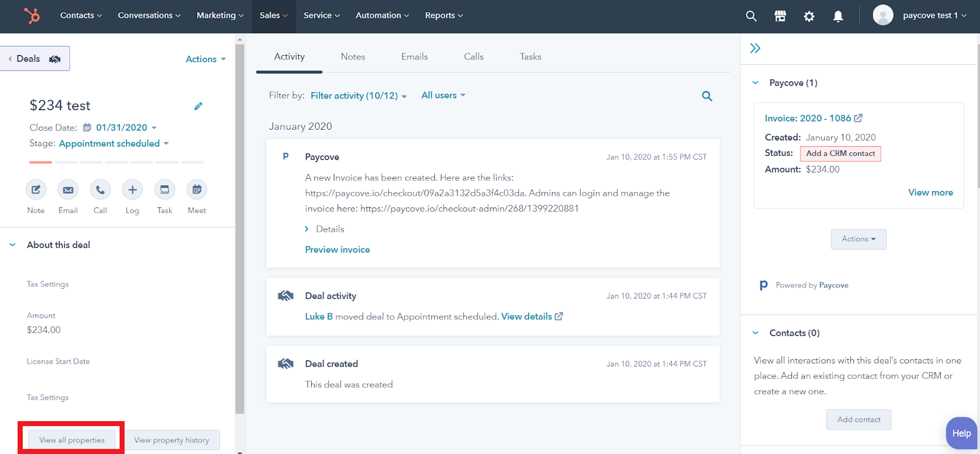
Task: Switch to the Activity tab
Action: click(289, 57)
